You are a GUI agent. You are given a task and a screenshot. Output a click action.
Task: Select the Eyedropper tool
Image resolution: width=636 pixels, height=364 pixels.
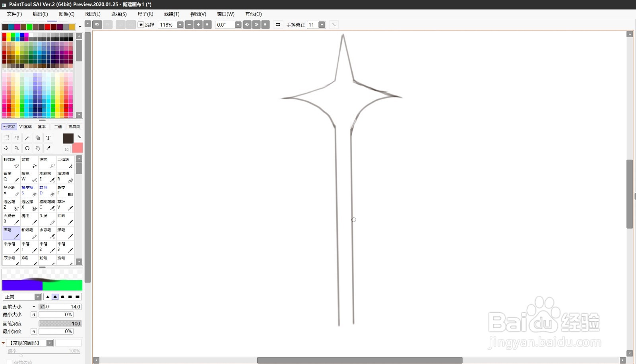coord(48,148)
